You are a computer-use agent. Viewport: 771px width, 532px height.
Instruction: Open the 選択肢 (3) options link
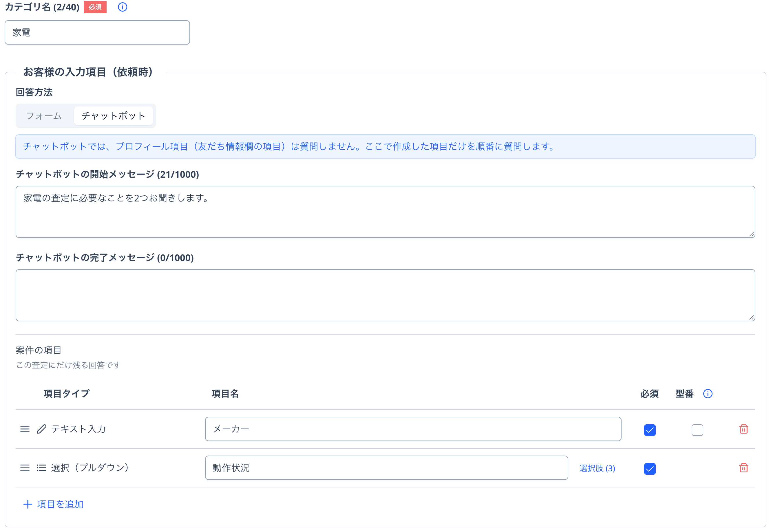(x=597, y=468)
